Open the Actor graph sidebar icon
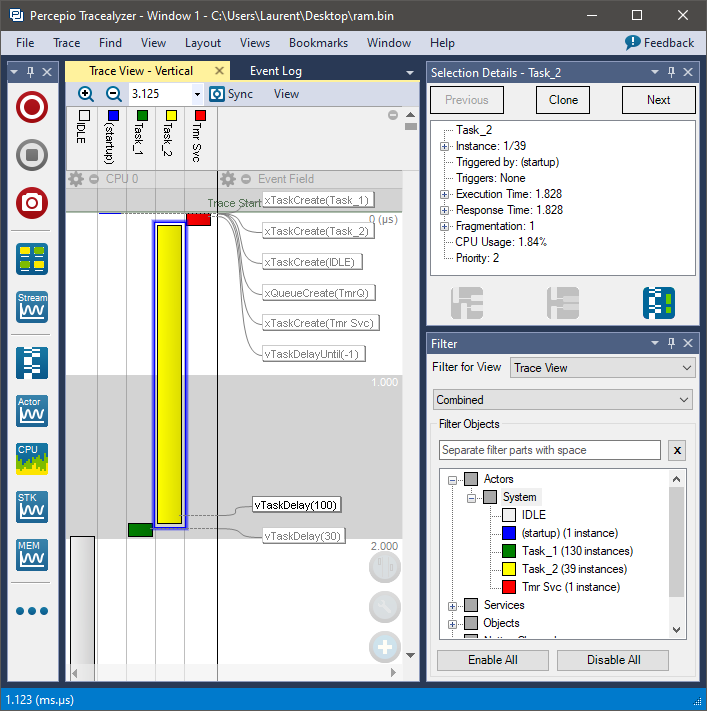The width and height of the screenshot is (707, 711). (32, 411)
